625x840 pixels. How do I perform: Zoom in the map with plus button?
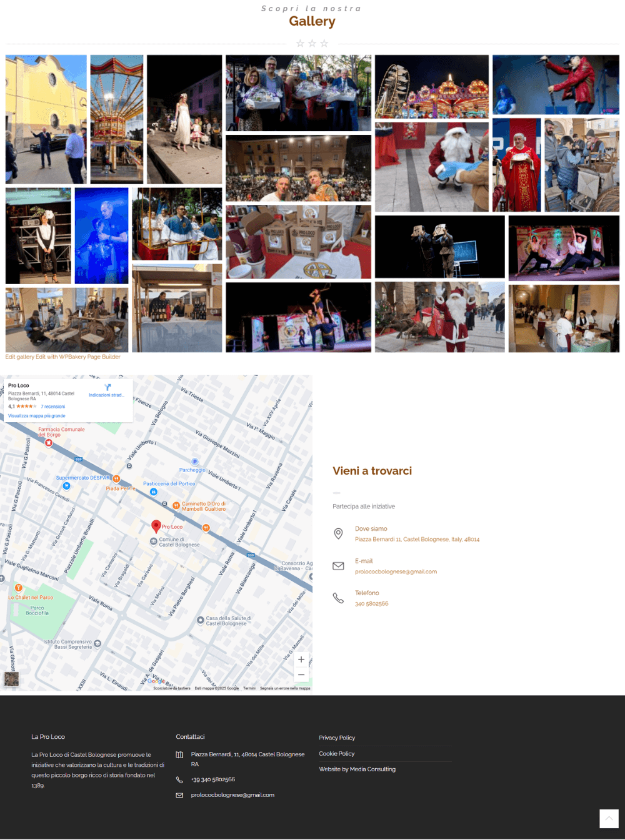[301, 660]
